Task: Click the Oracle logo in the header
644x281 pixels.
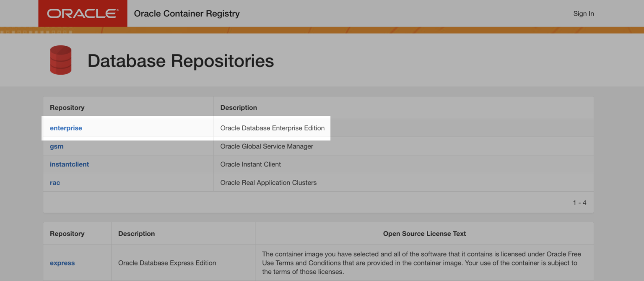Action: point(83,13)
